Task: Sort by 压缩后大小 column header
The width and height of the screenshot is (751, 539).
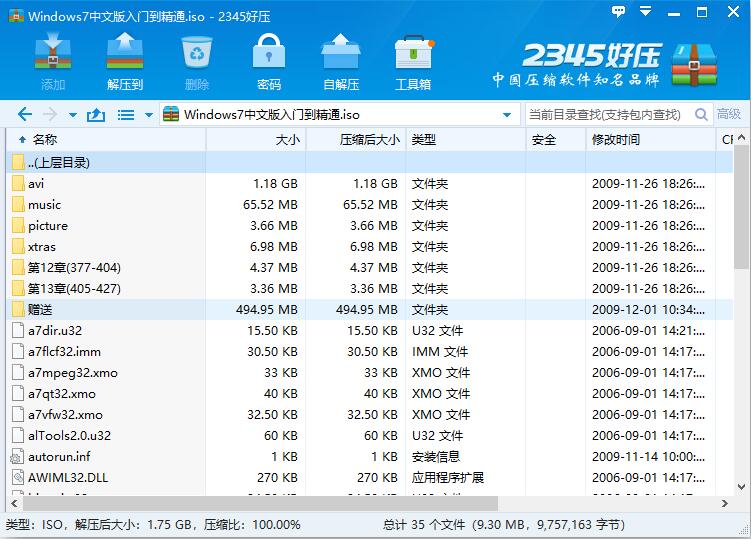Action: pyautogui.click(x=356, y=139)
